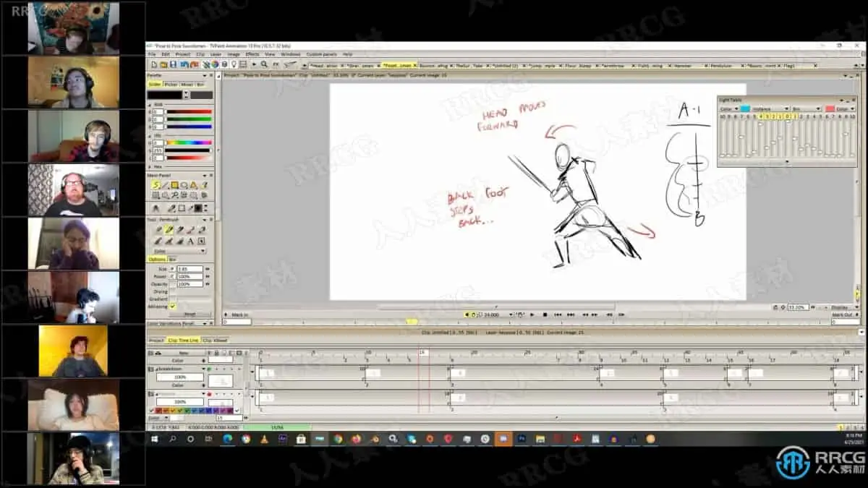Toggle the red dot on second layer
The width and height of the screenshot is (868, 488).
(209, 394)
